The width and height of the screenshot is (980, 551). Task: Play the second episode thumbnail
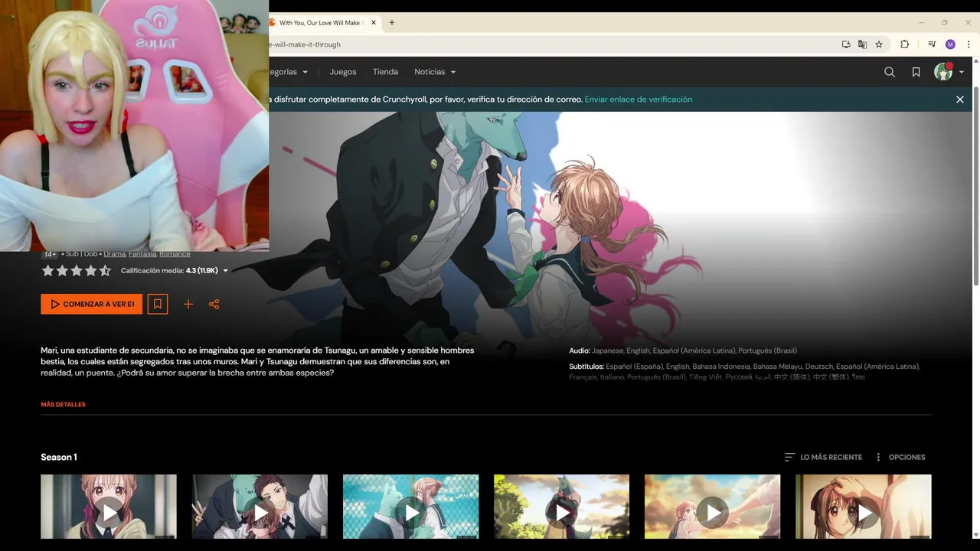(260, 507)
